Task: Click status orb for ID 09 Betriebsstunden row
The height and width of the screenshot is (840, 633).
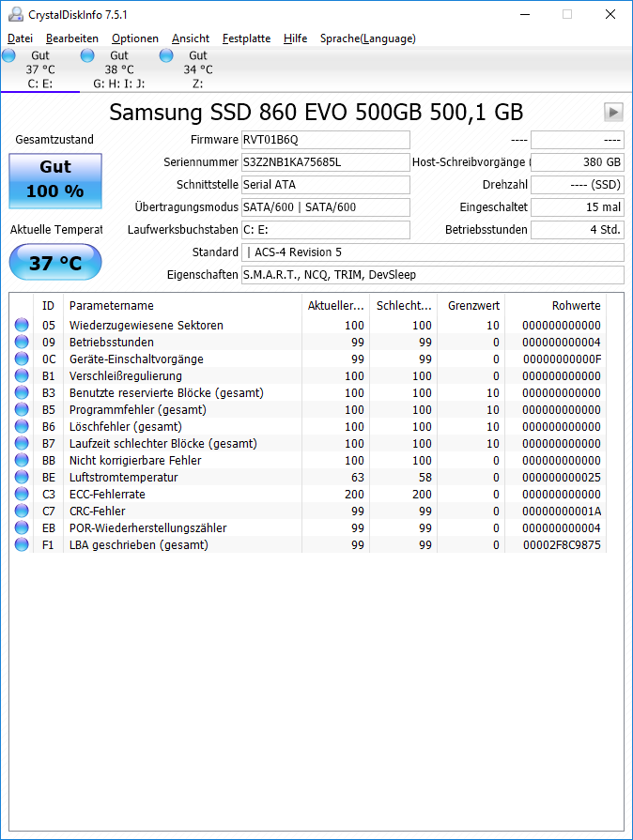Action: (x=22, y=342)
